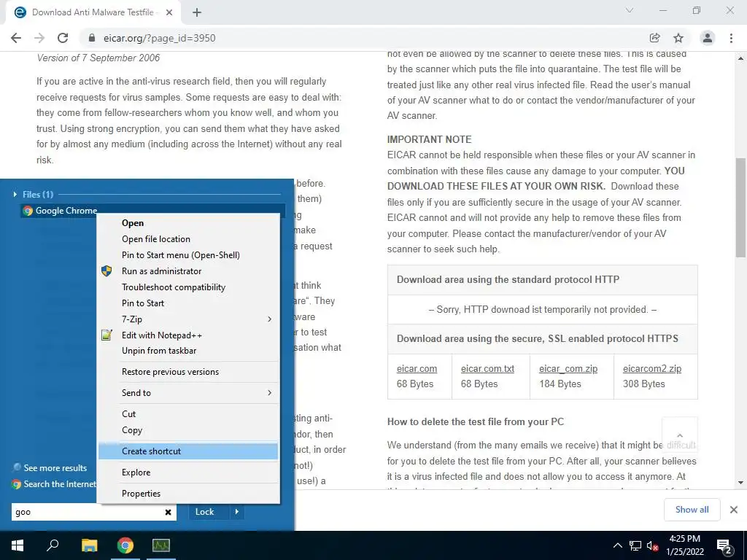The image size is (747, 560).
Task: Click Chrome icon in taskbar
Action: pyautogui.click(x=125, y=545)
